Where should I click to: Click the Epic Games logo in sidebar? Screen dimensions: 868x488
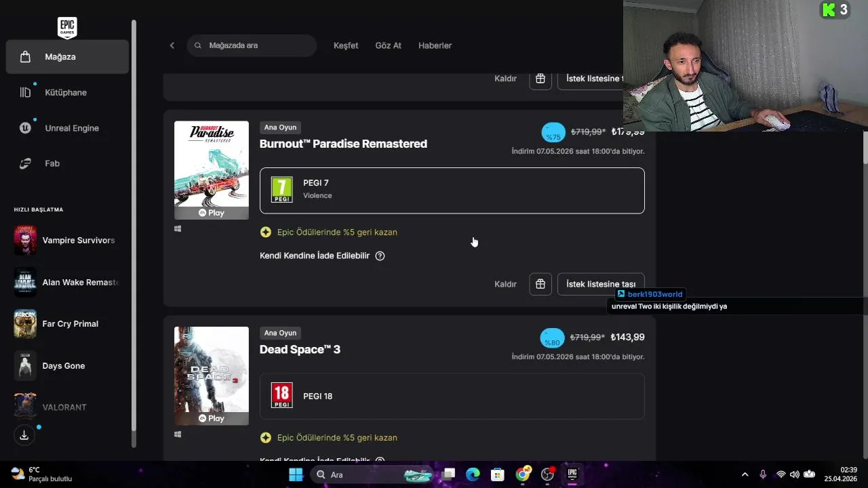tap(67, 28)
